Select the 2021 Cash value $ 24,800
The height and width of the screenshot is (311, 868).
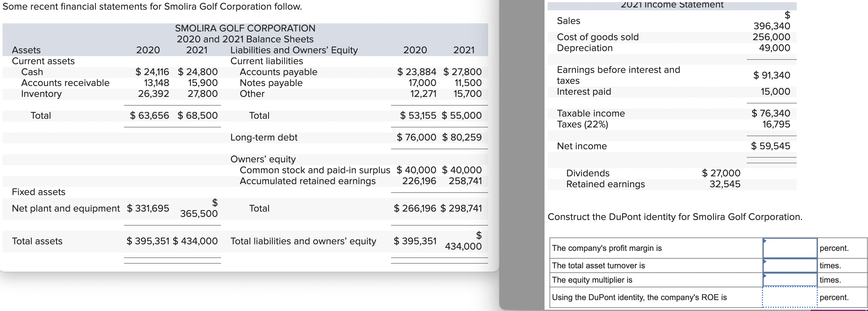[x=197, y=72]
